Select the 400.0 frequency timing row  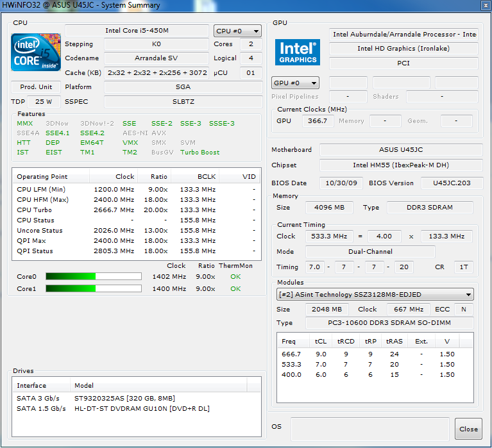(375, 375)
